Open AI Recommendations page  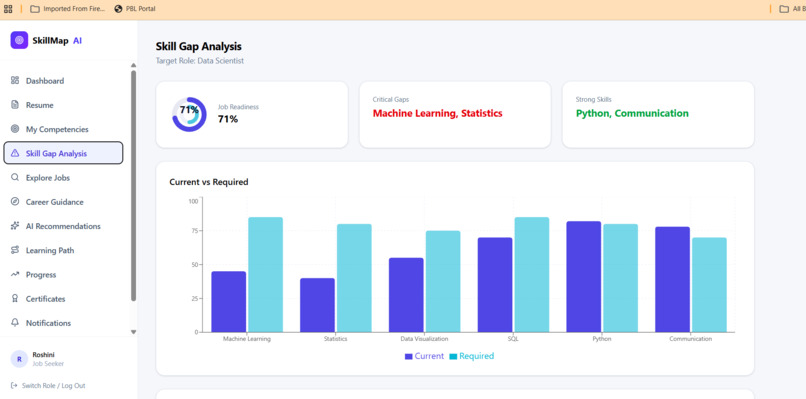(x=63, y=226)
